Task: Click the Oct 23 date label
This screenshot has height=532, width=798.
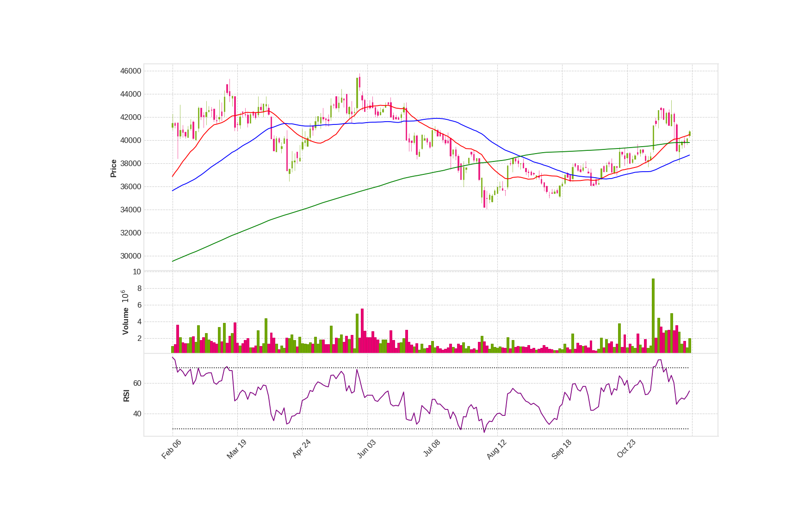Action: 626,449
